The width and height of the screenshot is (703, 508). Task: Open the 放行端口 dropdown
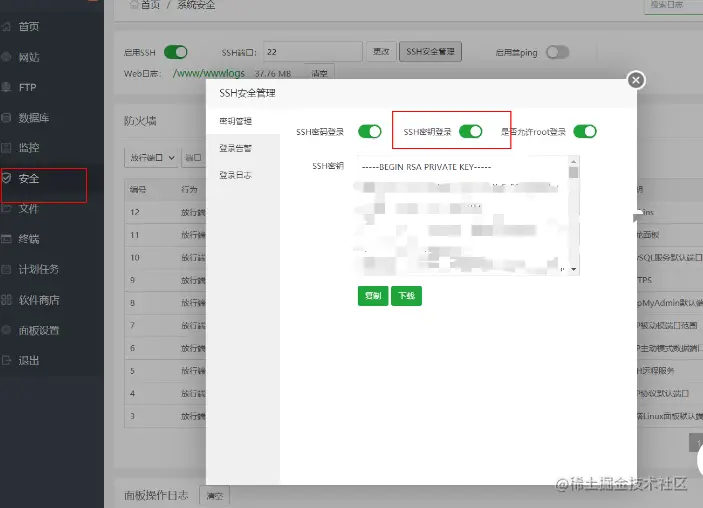coord(151,157)
